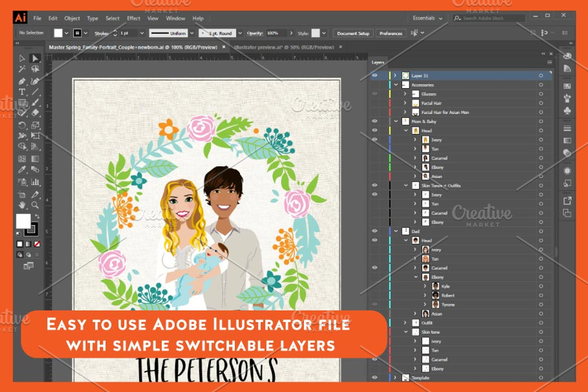The width and height of the screenshot is (588, 392).
Task: Expand the Kyle sublayer
Action: [425, 286]
